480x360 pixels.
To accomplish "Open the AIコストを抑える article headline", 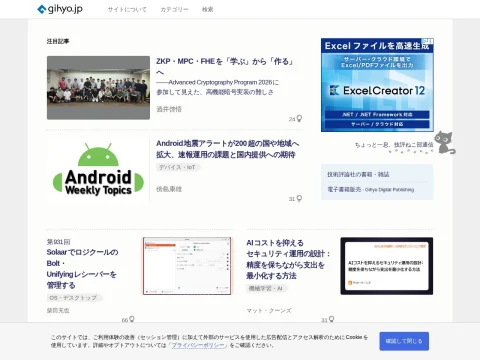I will click(289, 259).
